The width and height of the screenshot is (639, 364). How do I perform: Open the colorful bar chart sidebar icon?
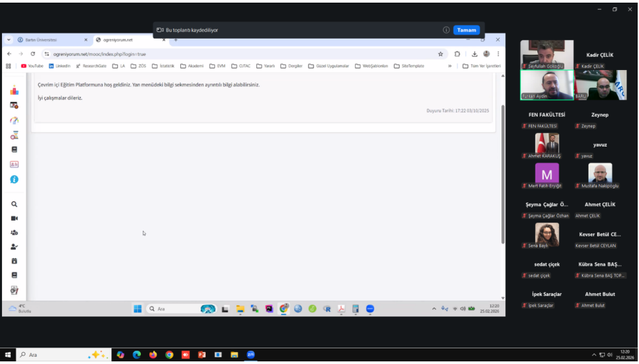tap(14, 91)
